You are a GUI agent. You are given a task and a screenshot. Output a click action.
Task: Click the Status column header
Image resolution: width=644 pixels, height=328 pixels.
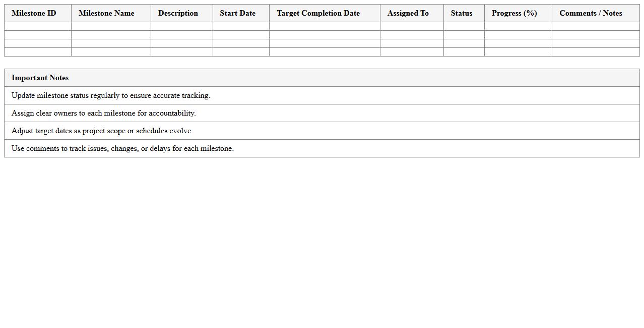pyautogui.click(x=461, y=13)
